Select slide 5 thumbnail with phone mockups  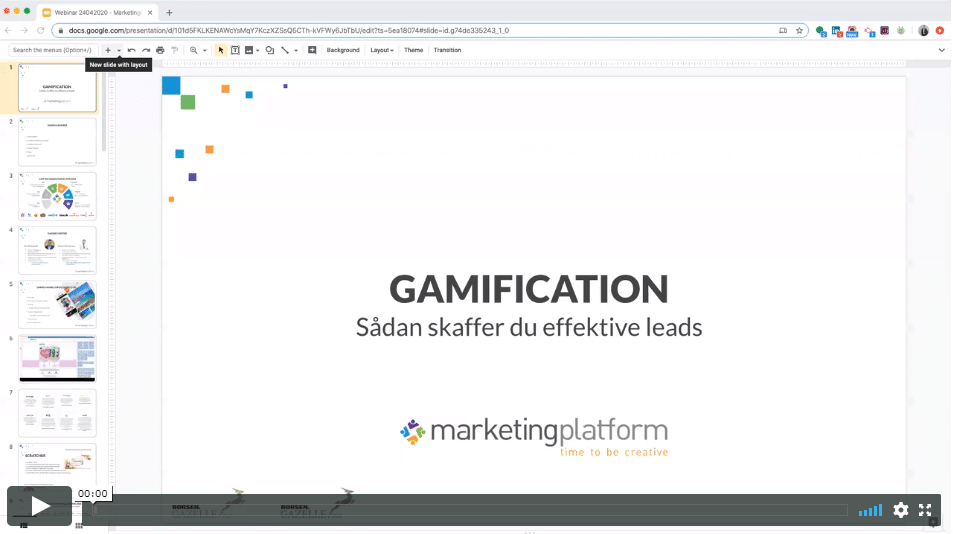click(57, 304)
